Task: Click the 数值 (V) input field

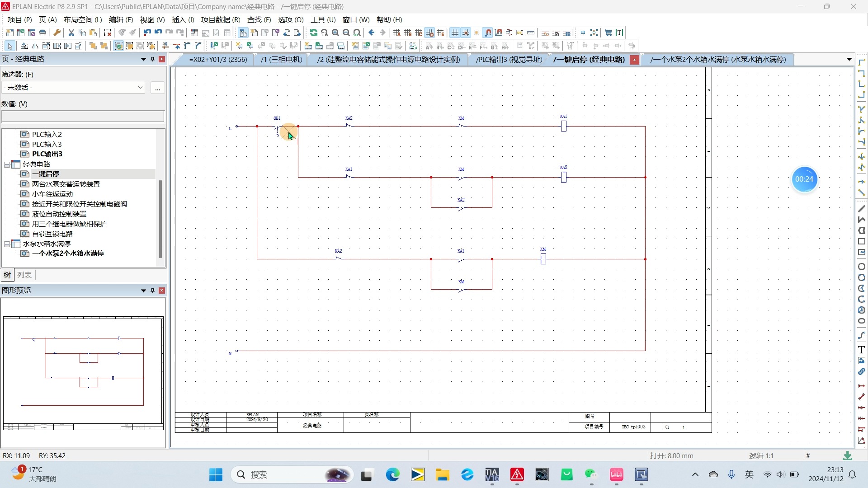Action: point(83,117)
